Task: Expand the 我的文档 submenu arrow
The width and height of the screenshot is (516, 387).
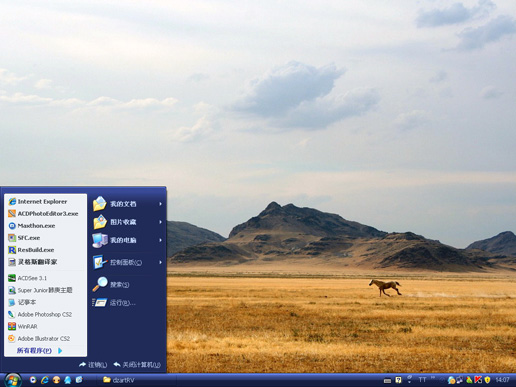Action: 160,204
